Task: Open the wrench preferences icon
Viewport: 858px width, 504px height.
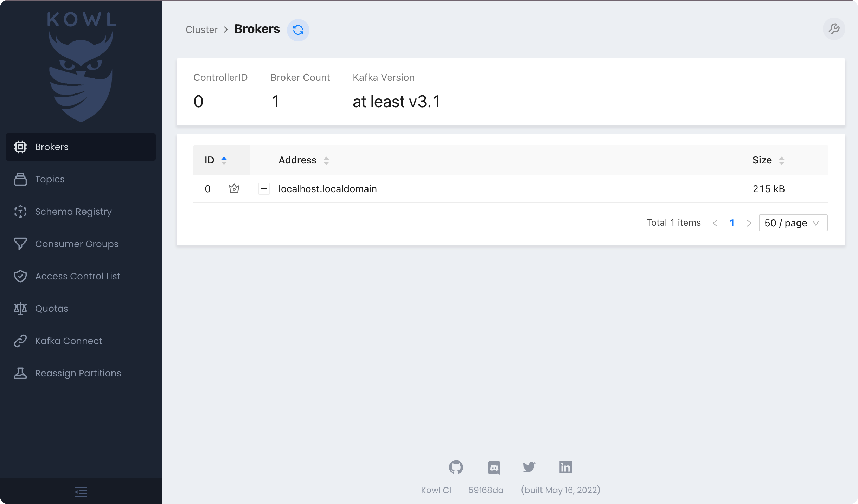Action: pos(834,29)
